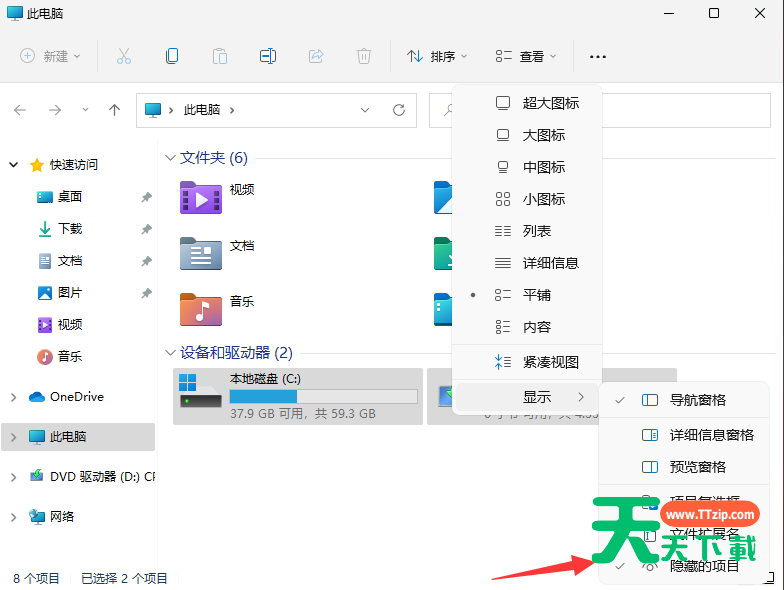784x590 pixels.
Task: Click the 新建 button
Action: click(51, 57)
